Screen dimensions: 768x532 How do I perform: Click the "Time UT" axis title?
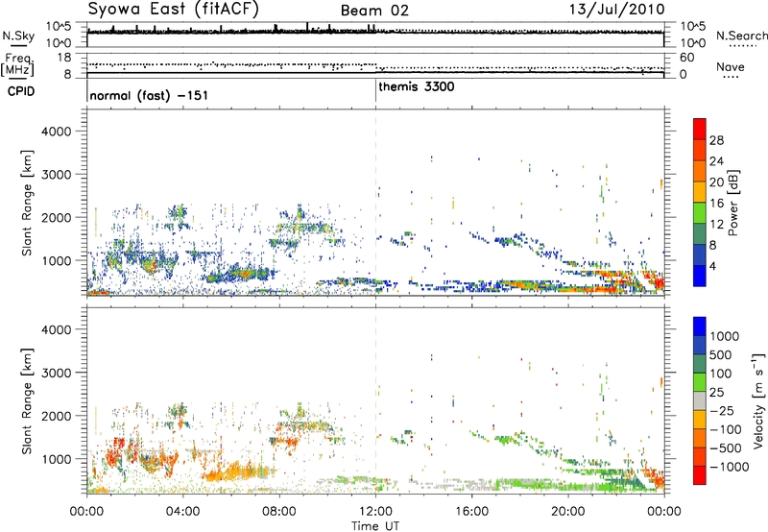375,526
